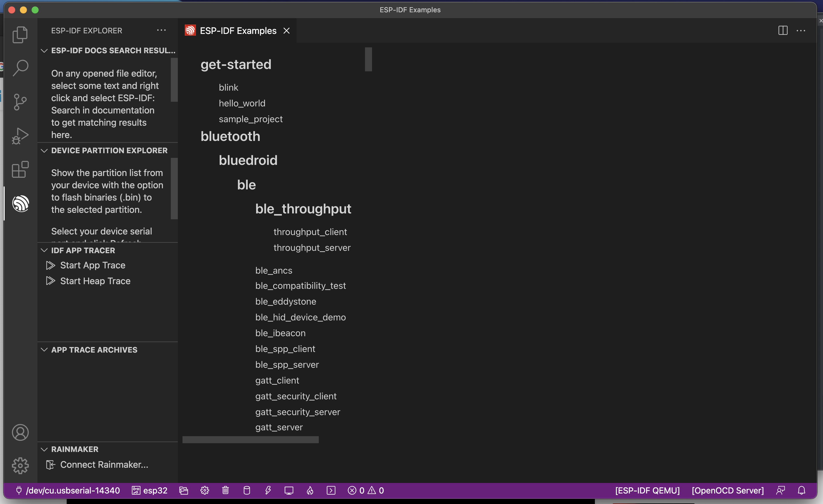823x504 pixels.
Task: Open the throughput_server example
Action: 312,248
